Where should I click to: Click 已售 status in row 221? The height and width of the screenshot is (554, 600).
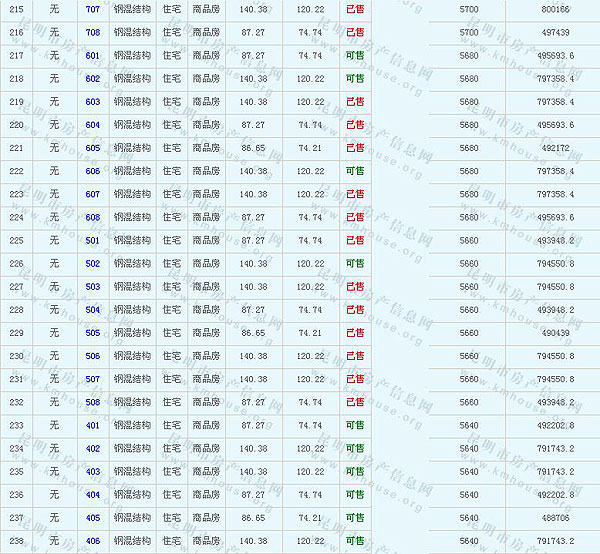354,148
